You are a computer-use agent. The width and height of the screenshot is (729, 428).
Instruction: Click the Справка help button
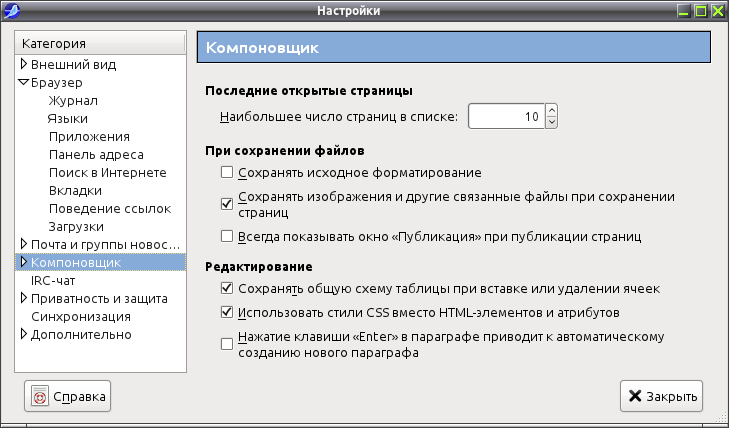tap(67, 396)
